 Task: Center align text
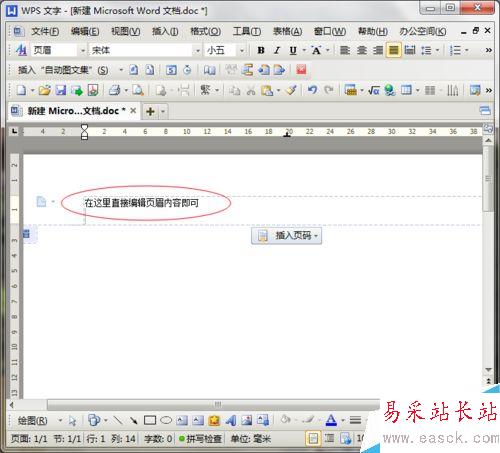tap(361, 50)
